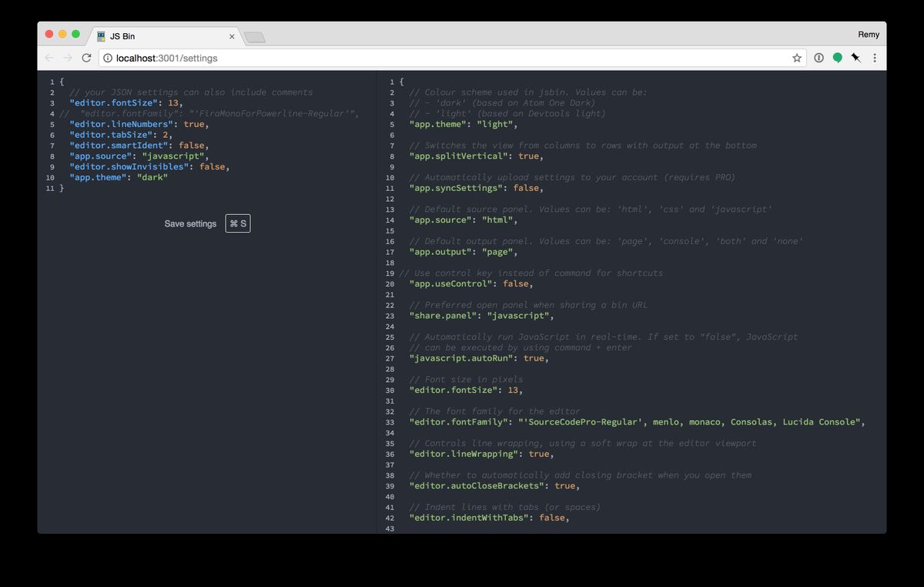924x587 pixels.
Task: Reload the page with refresh button
Action: click(x=86, y=58)
